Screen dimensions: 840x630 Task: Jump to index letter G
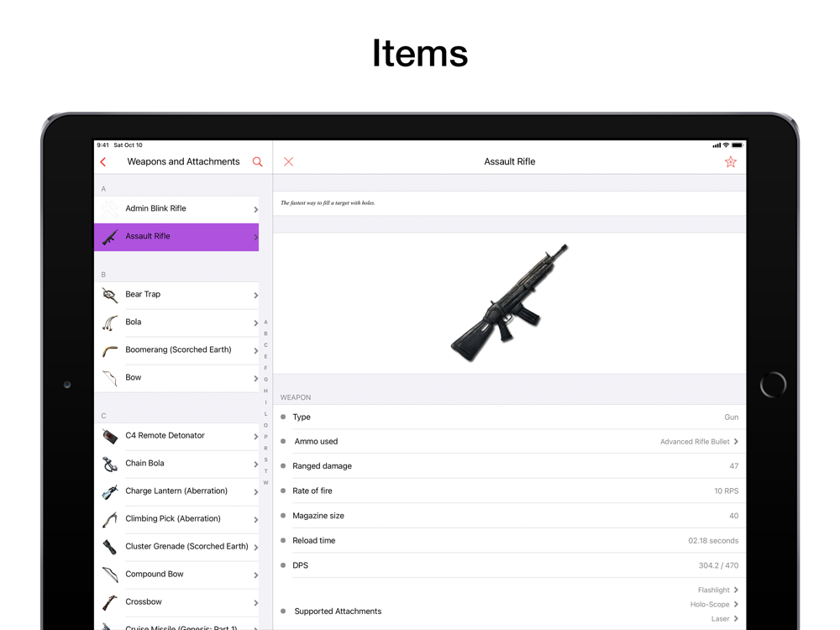coord(265,380)
